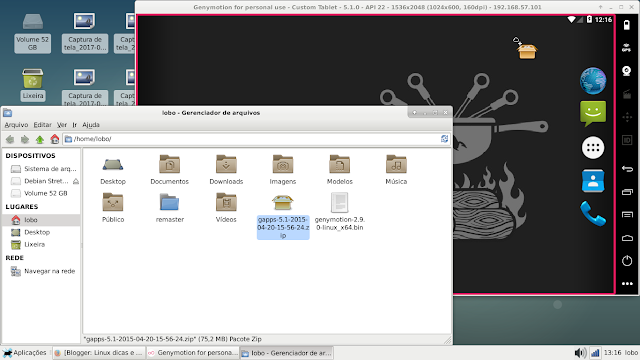Click the 13:16 panel clock
Image resolution: width=640 pixels, height=360 pixels.
pyautogui.click(x=612, y=353)
